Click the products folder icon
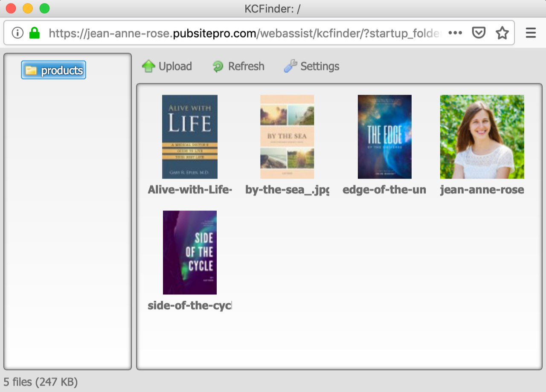Screen dimensions: 546x392 pos(31,70)
